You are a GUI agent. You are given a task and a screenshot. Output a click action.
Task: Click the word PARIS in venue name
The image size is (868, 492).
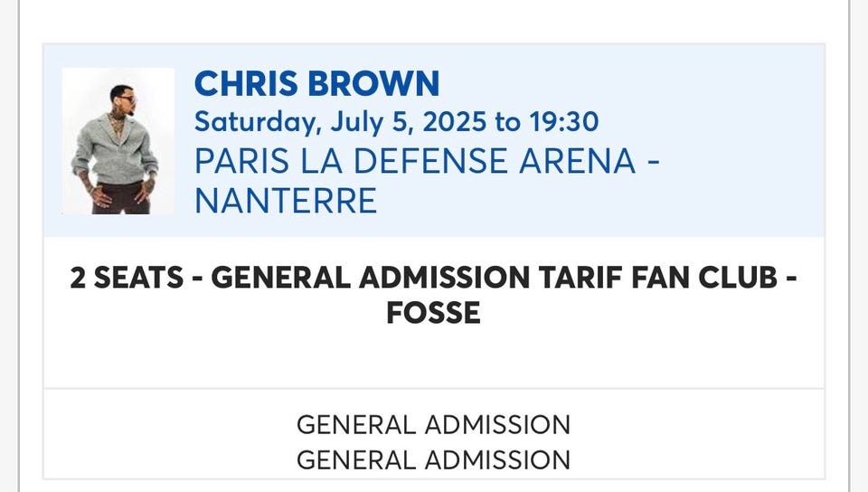(x=242, y=161)
